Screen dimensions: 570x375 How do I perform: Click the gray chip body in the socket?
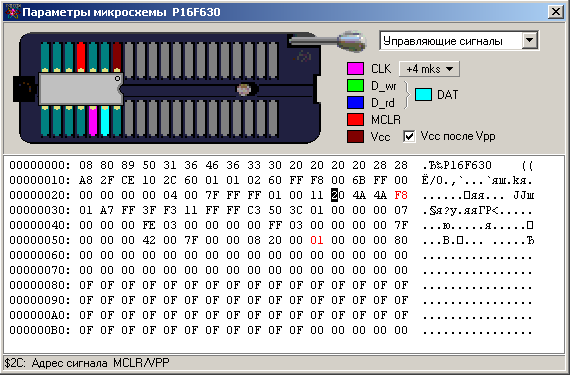(81, 89)
